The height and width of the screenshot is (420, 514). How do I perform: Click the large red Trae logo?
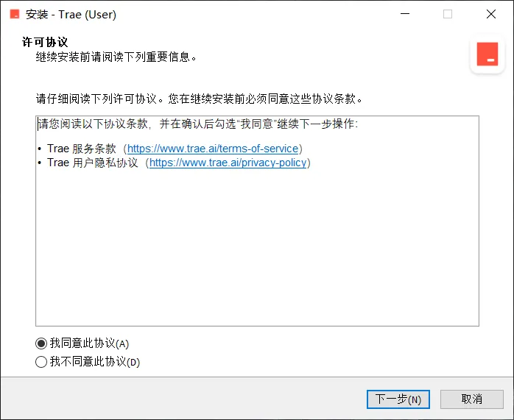(x=487, y=54)
